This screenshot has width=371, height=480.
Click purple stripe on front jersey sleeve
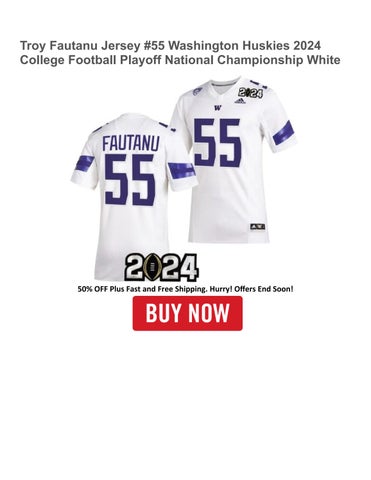[283, 133]
